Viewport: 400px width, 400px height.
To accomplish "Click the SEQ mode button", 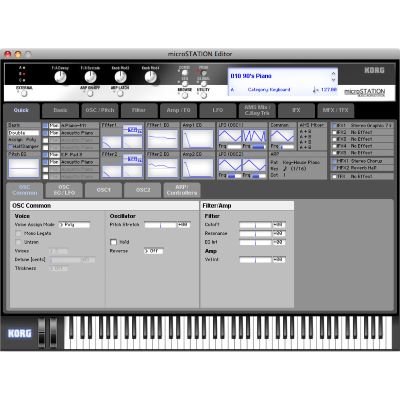I will (185, 84).
